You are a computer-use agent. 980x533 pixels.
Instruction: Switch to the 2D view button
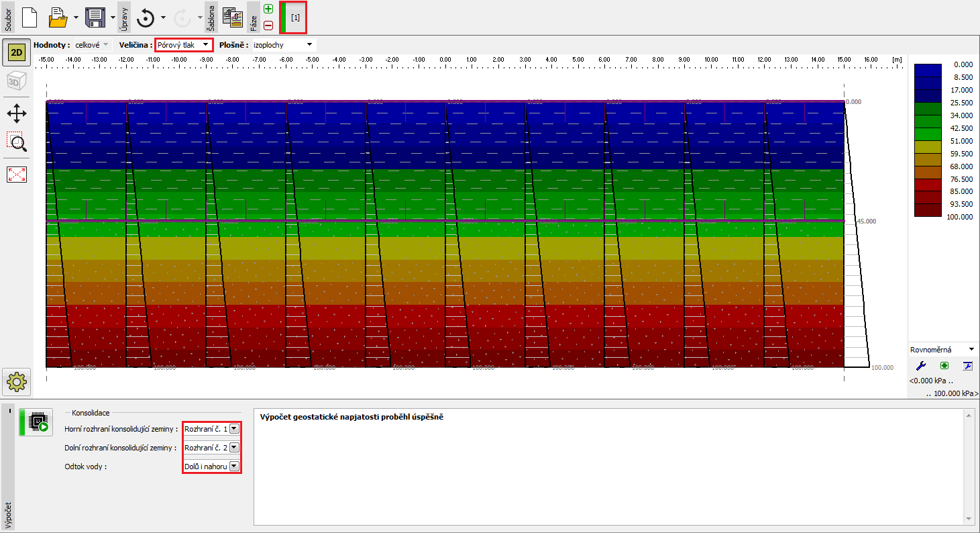tap(16, 52)
